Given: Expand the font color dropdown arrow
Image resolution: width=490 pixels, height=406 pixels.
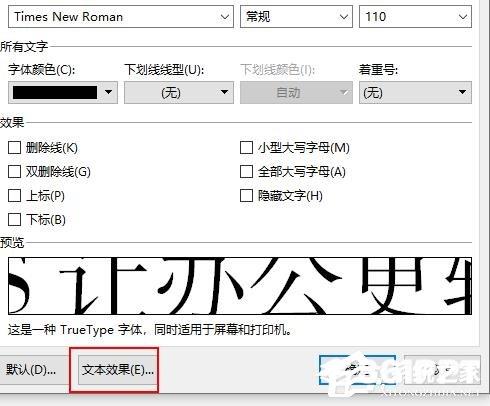Looking at the screenshot, I should tap(108, 92).
